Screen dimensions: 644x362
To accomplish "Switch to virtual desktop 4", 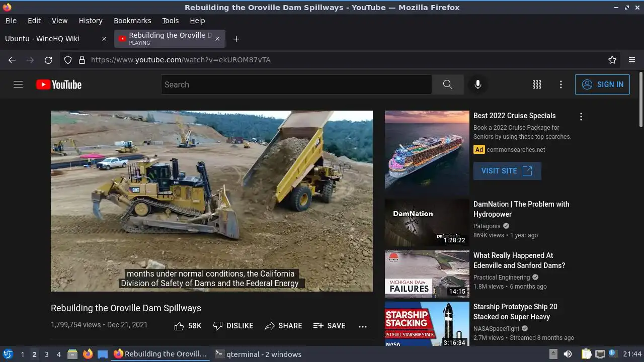I will (x=58, y=354).
